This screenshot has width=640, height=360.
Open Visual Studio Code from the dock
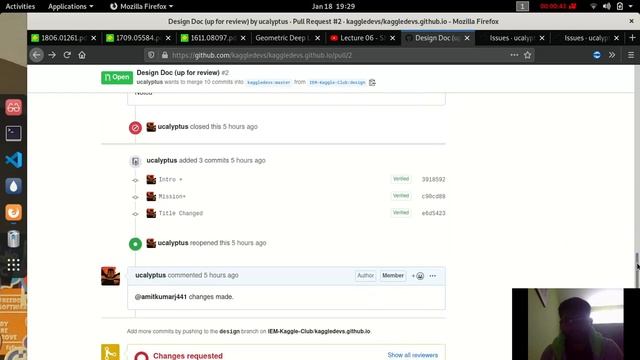click(x=13, y=160)
